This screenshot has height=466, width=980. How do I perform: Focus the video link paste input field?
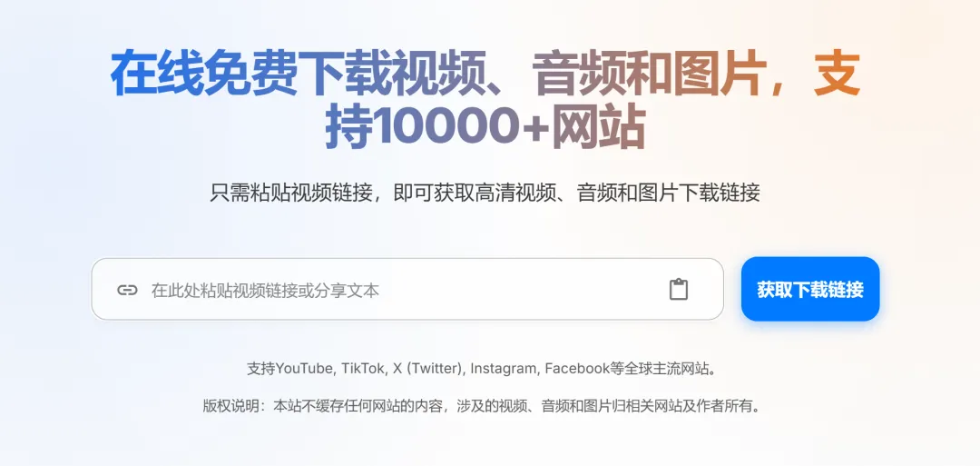pos(407,289)
